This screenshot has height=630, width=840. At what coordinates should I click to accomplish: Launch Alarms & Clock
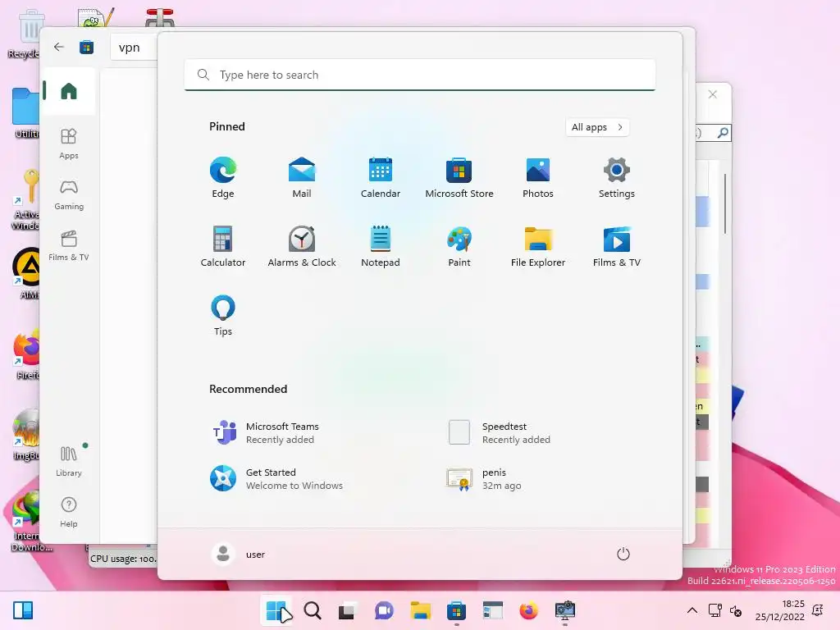tap(302, 246)
